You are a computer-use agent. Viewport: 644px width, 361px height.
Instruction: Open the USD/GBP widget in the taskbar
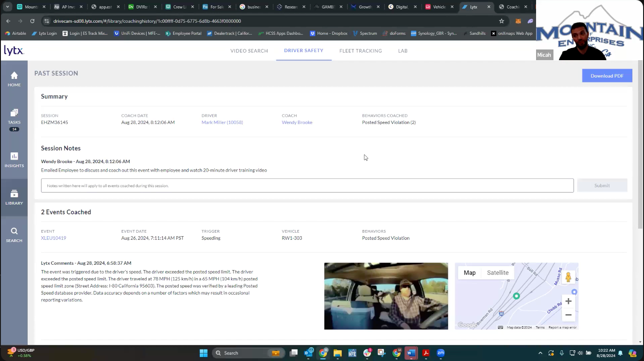(20, 353)
